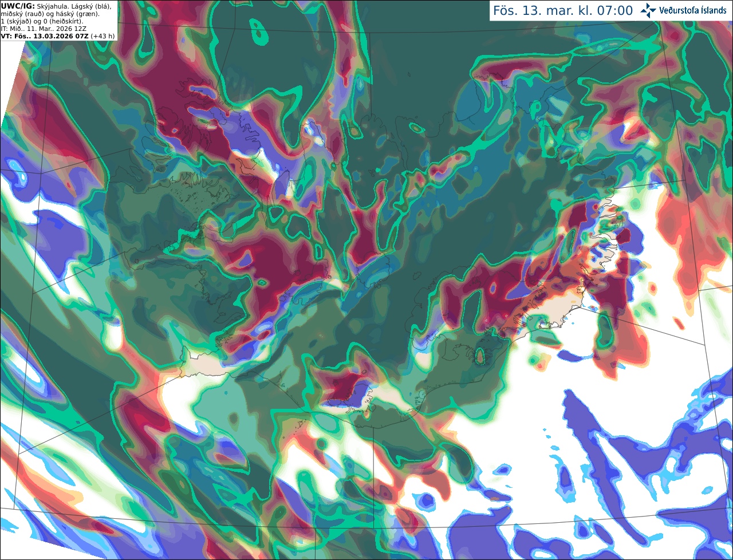Screen dimensions: 733x560
Task: Select the "Fös. 13. mar. kl. 07:00" header
Action: pos(563,10)
